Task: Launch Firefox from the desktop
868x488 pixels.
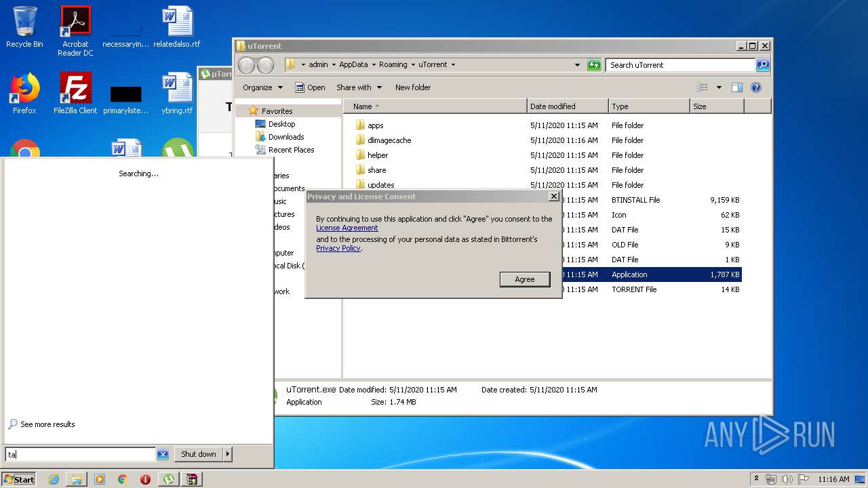Action: click(24, 94)
